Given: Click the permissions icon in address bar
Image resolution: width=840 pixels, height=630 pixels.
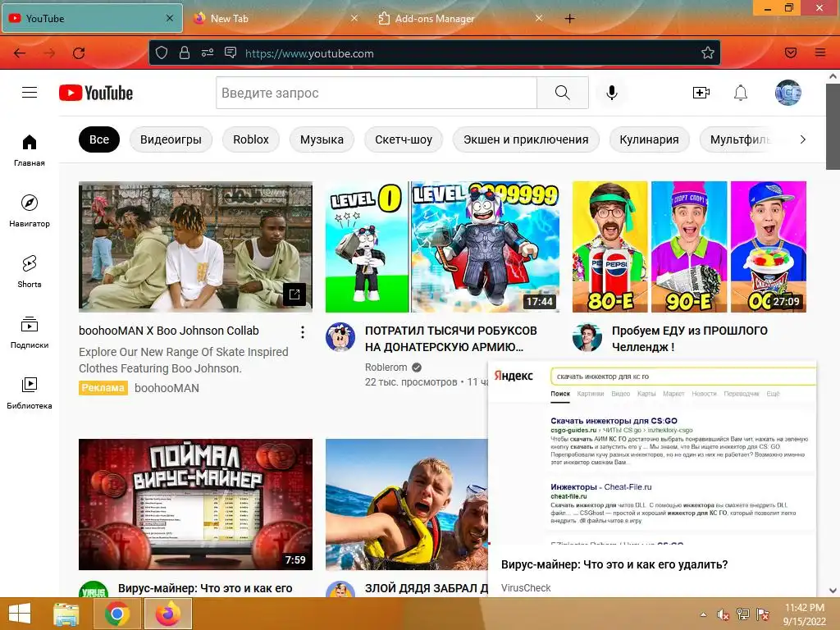Looking at the screenshot, I should (x=208, y=52).
